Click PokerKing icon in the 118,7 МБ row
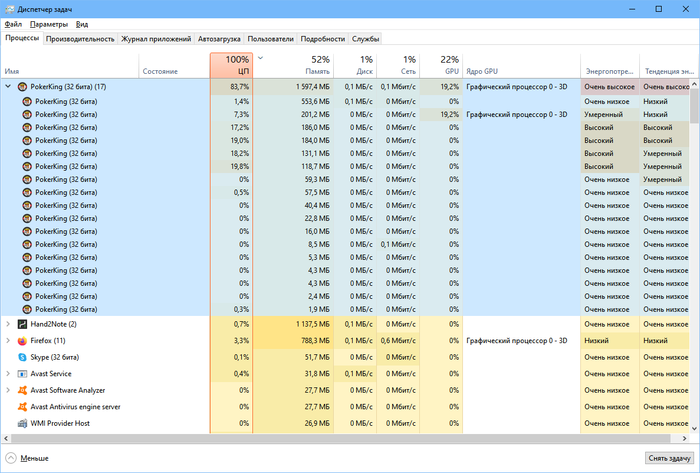Image resolution: width=700 pixels, height=473 pixels. [x=27, y=166]
